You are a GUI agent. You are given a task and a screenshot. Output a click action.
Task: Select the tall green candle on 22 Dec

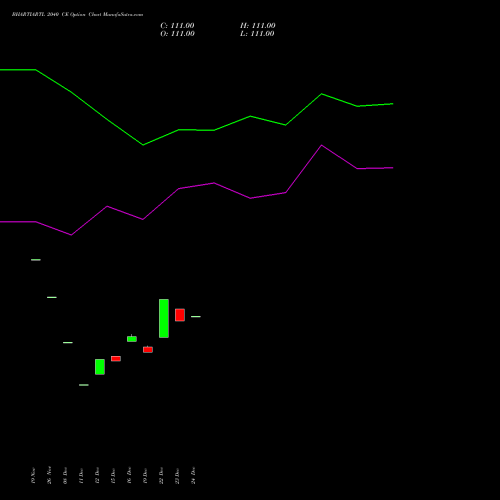(x=164, y=318)
